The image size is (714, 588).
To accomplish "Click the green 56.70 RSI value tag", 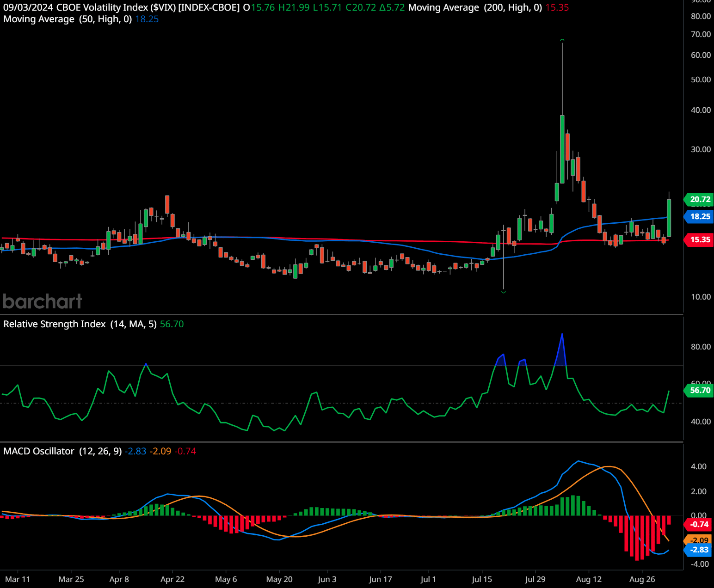I will coord(699,390).
